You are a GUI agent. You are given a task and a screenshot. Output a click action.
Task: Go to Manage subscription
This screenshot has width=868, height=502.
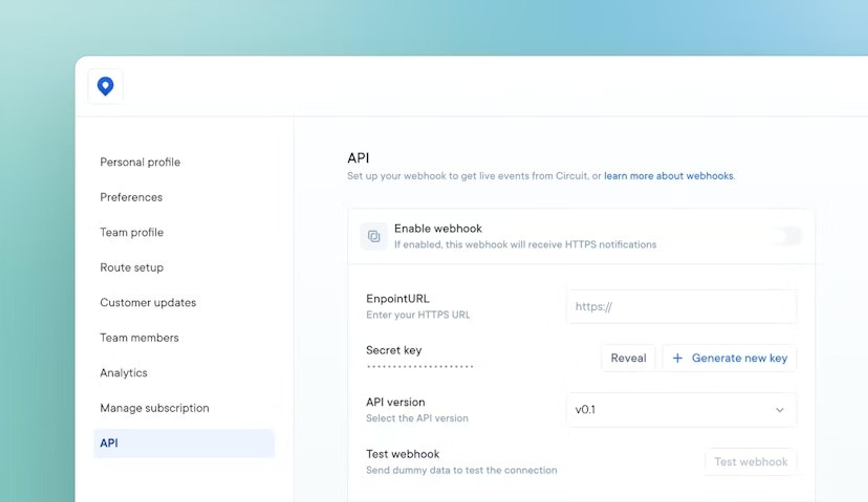[154, 408]
